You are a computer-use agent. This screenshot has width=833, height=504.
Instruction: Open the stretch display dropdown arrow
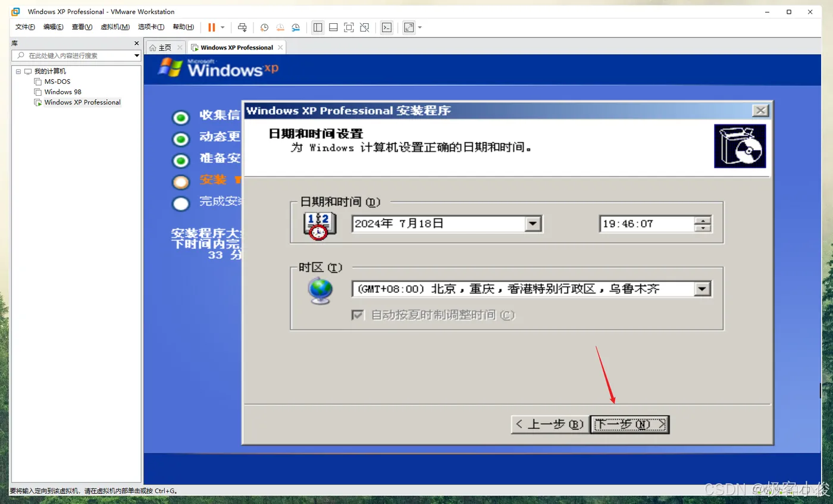click(420, 27)
